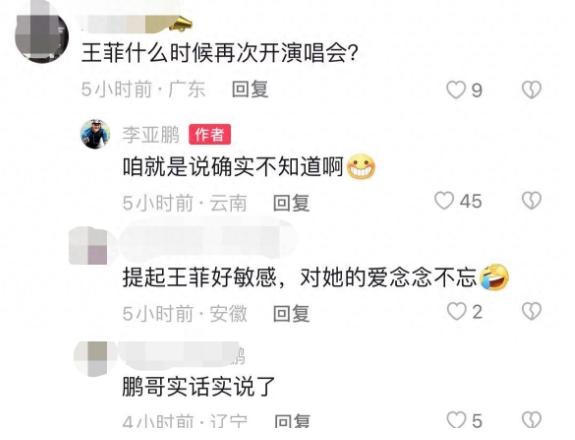Select the comment text 咱就是说确实不知道啊
This screenshot has height=440, width=575.
[232, 167]
